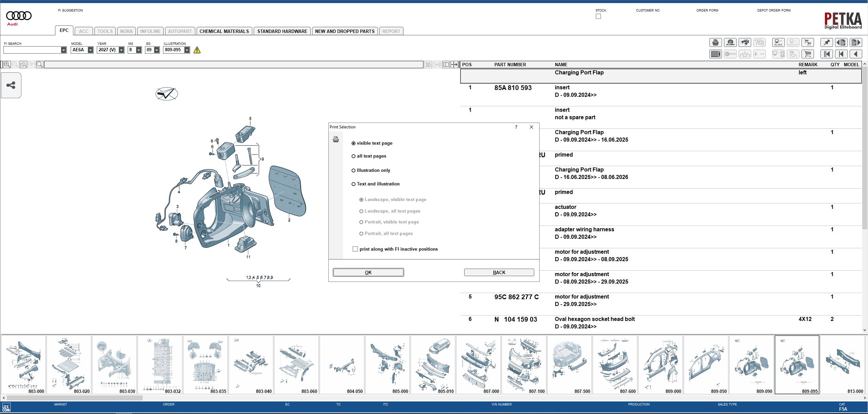Open the YEAR dropdown showing 2027
This screenshot has height=414, width=868.
click(x=122, y=50)
